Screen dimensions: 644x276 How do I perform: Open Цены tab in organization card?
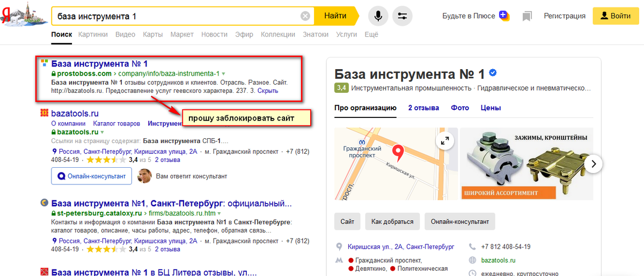[491, 108]
